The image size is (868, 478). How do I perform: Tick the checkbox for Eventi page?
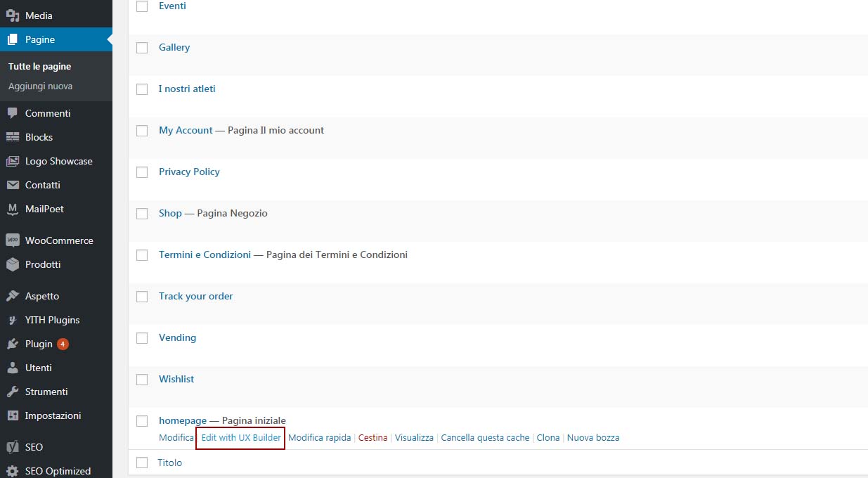[x=142, y=6]
